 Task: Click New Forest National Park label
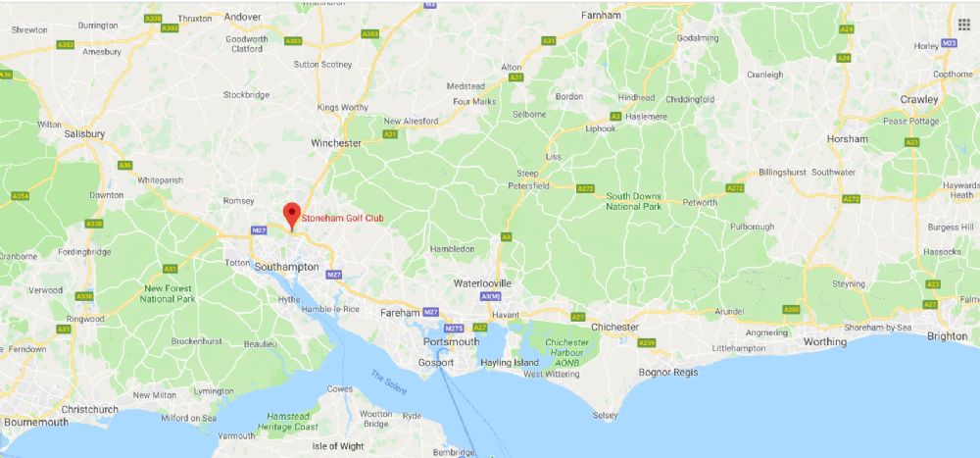tap(168, 294)
